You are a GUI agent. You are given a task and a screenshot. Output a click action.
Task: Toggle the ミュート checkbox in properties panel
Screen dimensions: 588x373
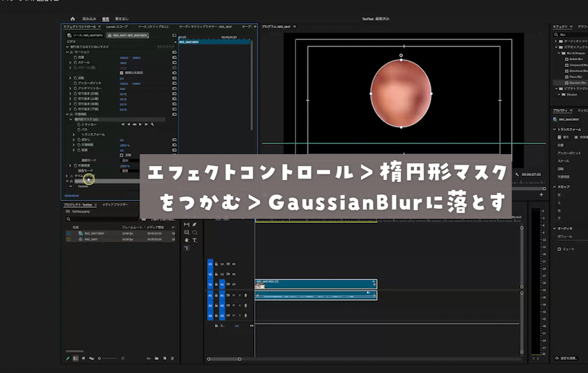(x=559, y=249)
